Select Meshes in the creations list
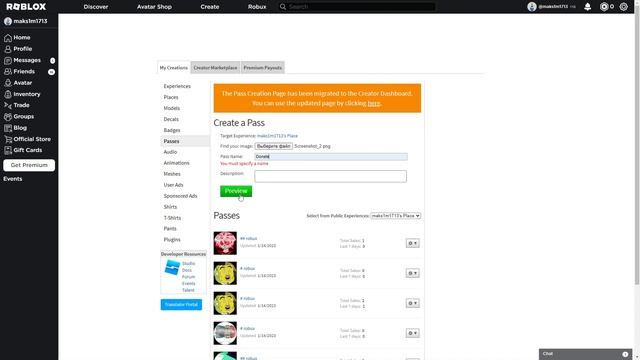Image resolution: width=640 pixels, height=360 pixels. pos(172,174)
